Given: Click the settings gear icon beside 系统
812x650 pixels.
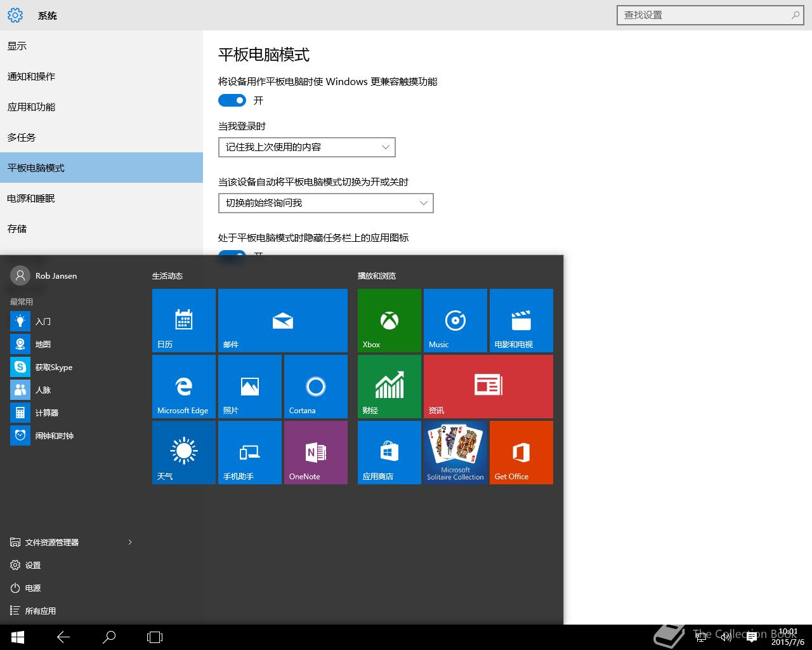Looking at the screenshot, I should [x=15, y=15].
